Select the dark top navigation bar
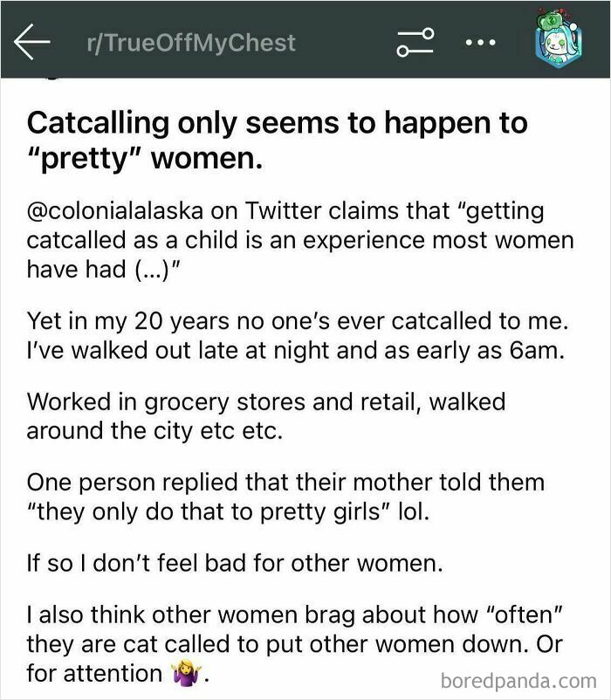Image resolution: width=611 pixels, height=700 pixels. pyautogui.click(x=305, y=39)
